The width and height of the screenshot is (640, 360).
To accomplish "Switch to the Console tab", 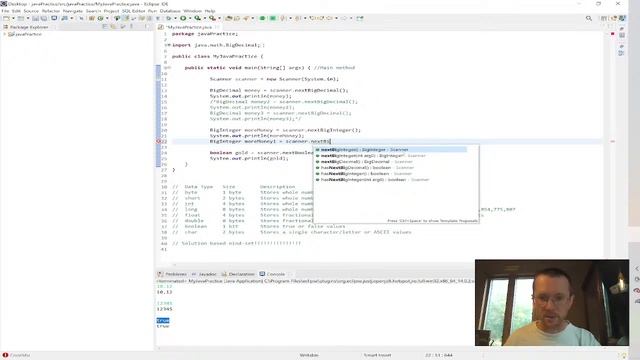I will click(272, 274).
